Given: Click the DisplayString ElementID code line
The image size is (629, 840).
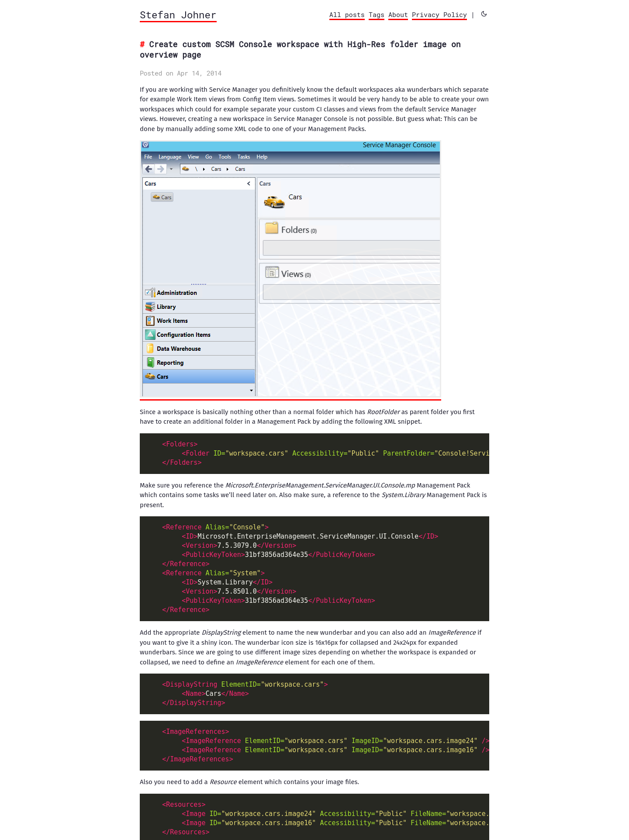Looking at the screenshot, I should [245, 684].
